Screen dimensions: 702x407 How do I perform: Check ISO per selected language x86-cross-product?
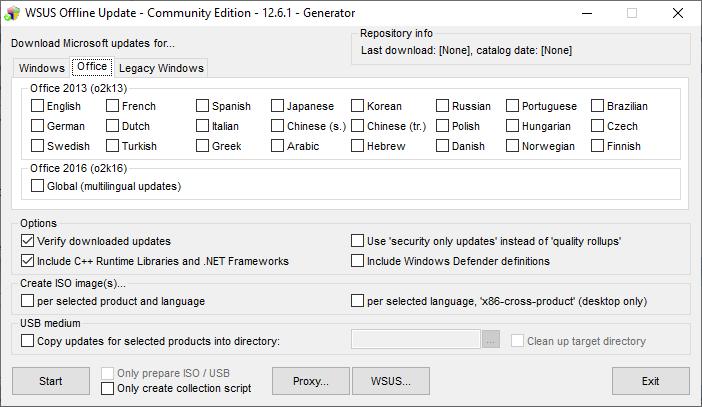click(357, 301)
